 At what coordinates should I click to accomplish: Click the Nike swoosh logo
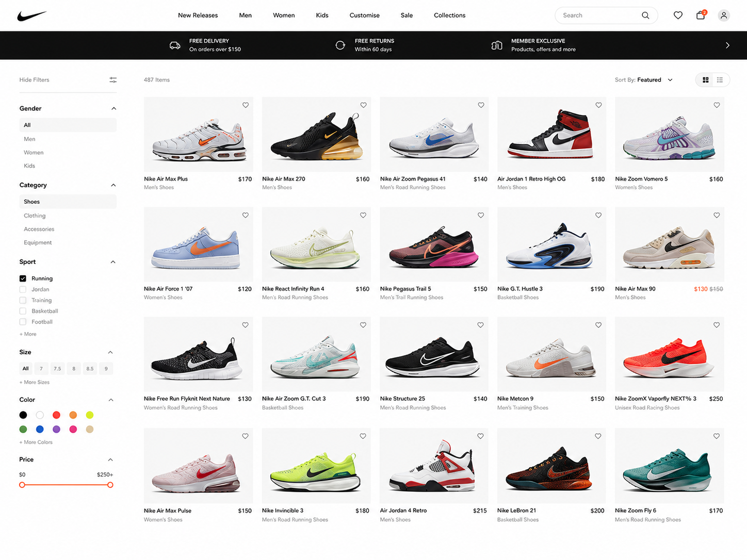coord(31,16)
